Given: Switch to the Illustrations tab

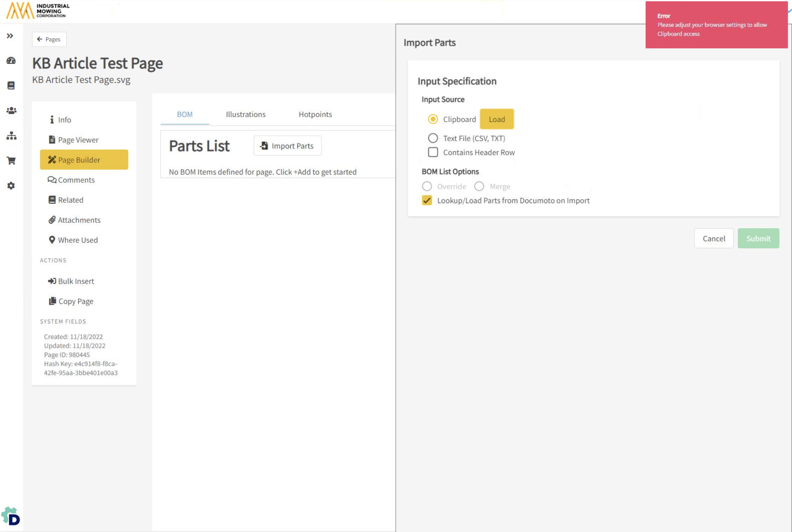Looking at the screenshot, I should [246, 114].
